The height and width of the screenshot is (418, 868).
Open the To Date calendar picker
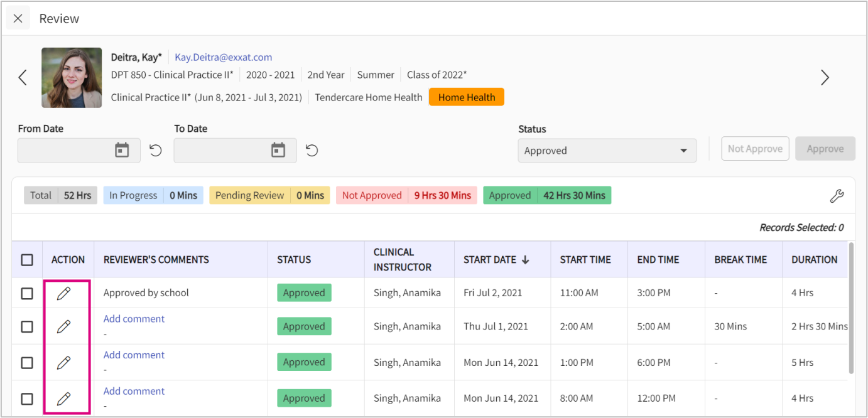pyautogui.click(x=278, y=151)
